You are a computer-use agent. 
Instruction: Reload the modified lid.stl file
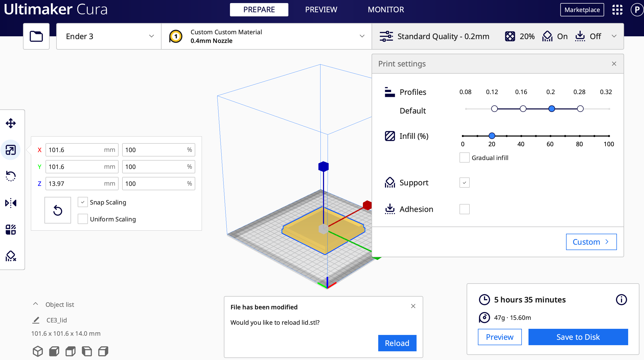click(x=397, y=343)
